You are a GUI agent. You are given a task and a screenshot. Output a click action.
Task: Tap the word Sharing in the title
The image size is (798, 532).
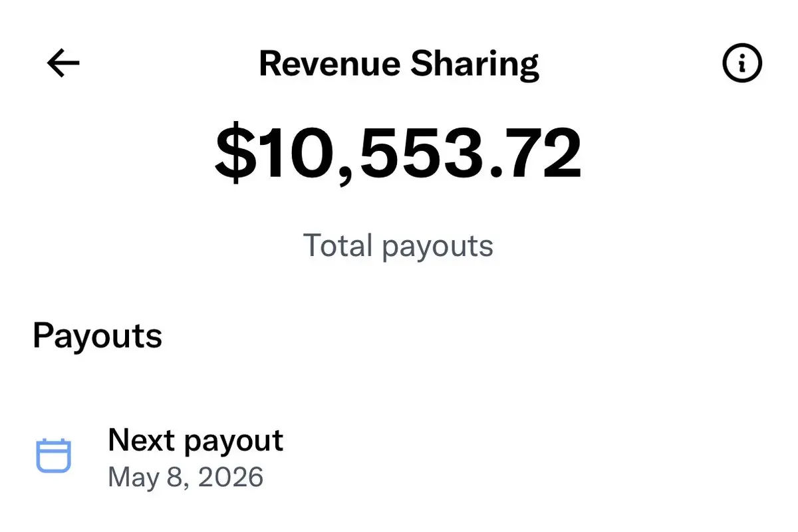[x=475, y=65]
